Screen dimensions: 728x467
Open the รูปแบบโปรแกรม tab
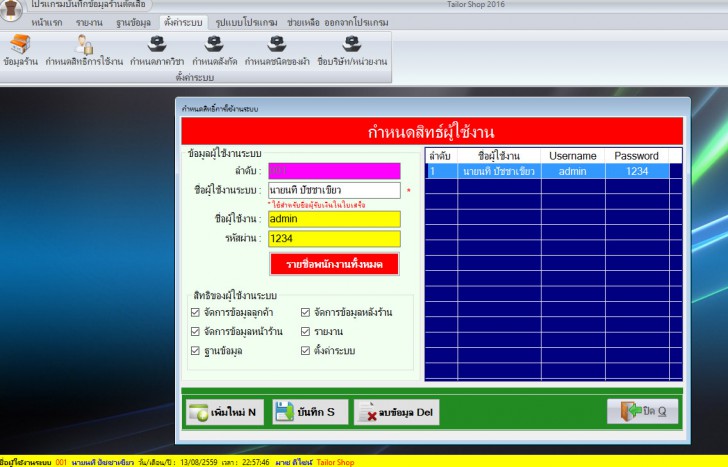click(246, 22)
